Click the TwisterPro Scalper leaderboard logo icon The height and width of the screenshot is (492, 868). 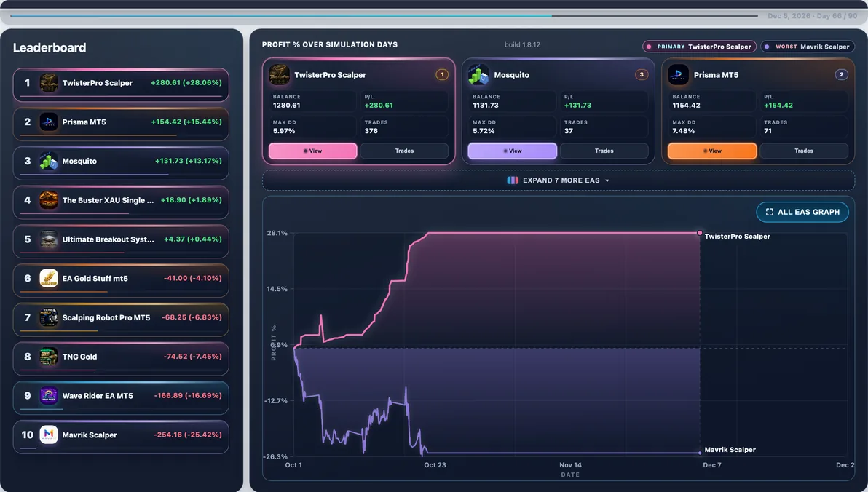coord(49,83)
